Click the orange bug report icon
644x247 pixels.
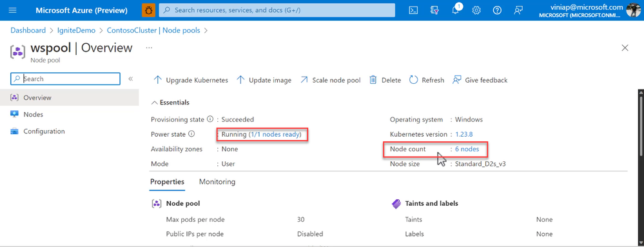tap(148, 10)
